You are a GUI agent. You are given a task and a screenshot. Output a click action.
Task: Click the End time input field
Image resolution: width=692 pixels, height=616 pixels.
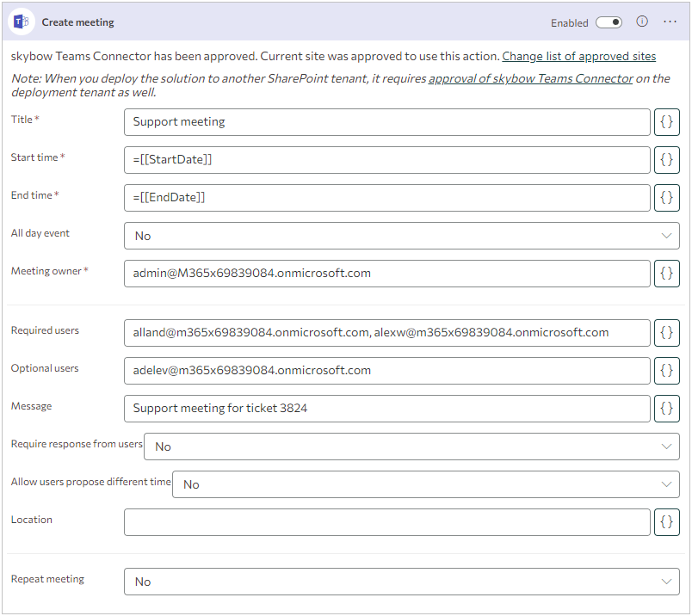pyautogui.click(x=386, y=198)
